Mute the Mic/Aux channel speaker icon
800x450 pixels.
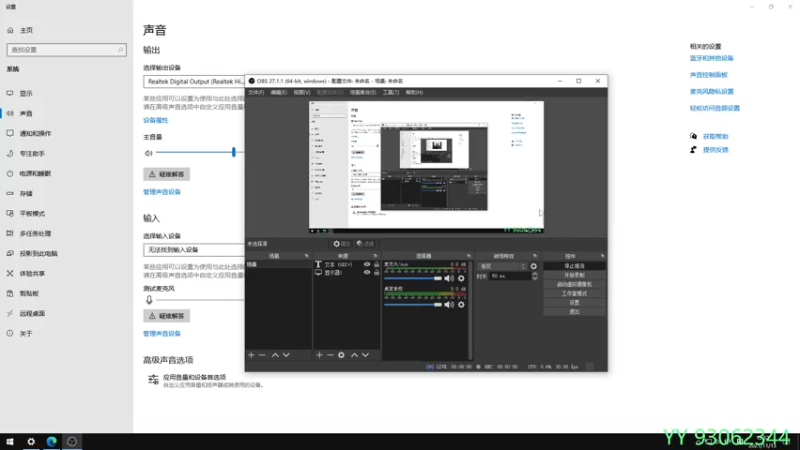point(449,279)
